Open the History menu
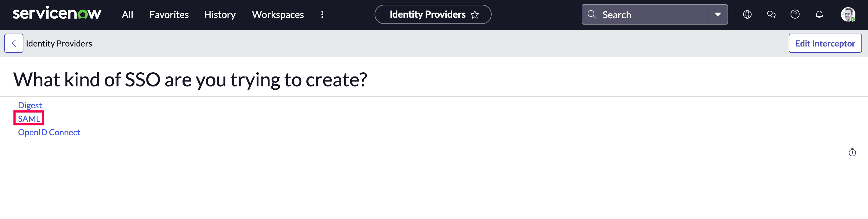 click(220, 14)
